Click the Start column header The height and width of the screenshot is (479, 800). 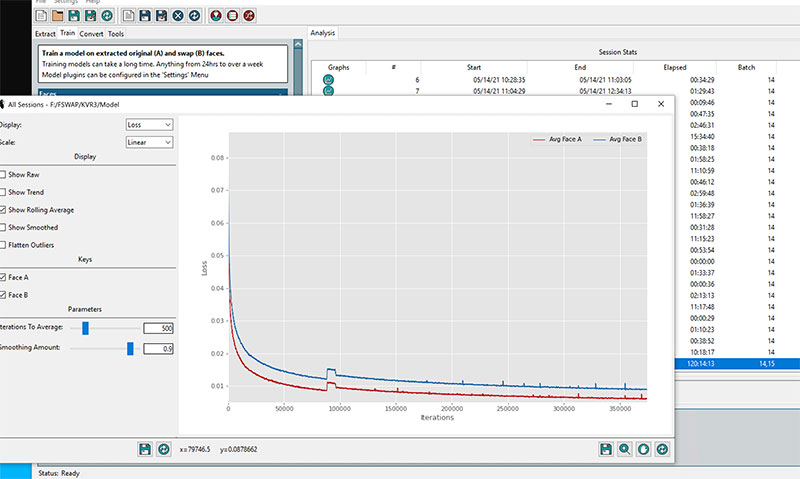coord(474,67)
